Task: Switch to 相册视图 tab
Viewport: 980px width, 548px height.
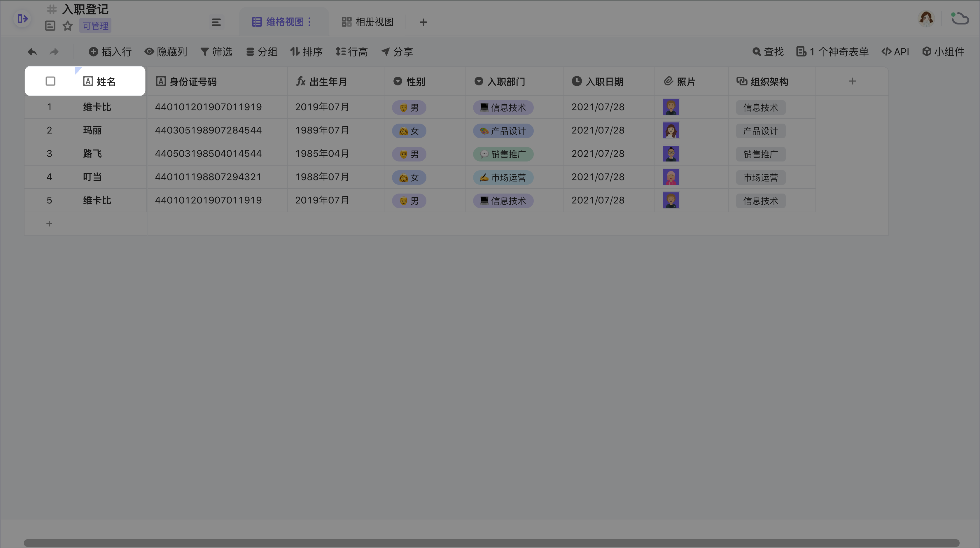Action: (367, 22)
